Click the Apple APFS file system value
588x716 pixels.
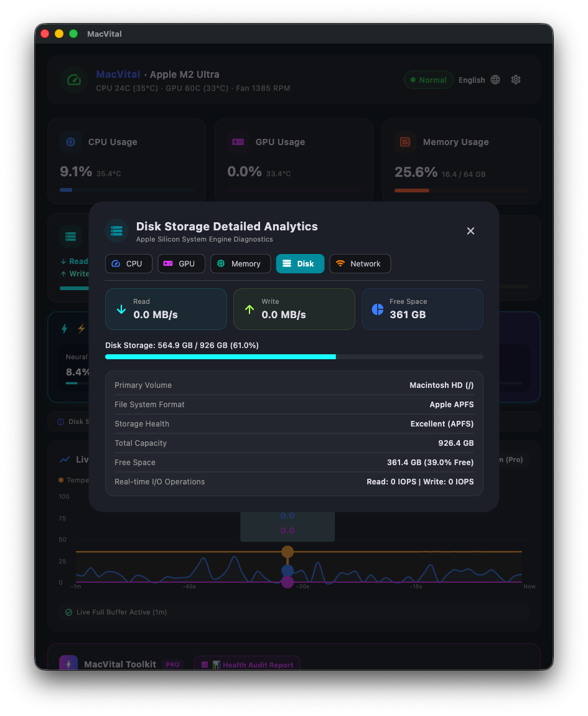(452, 405)
